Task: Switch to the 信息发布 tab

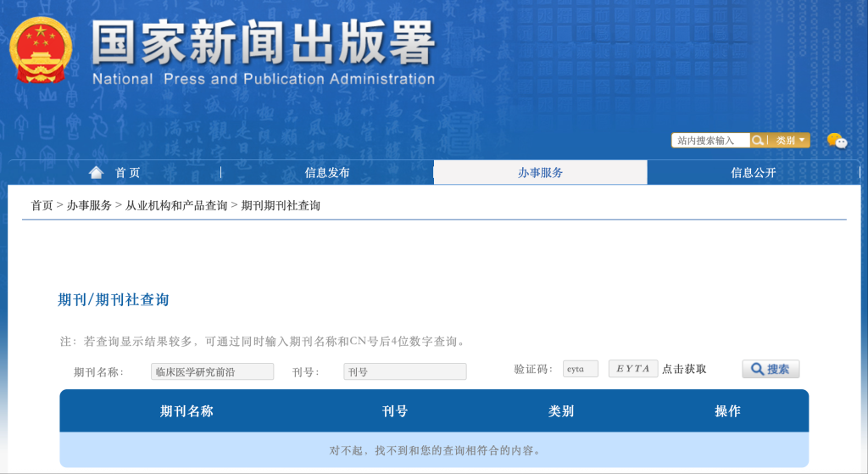Action: [x=327, y=173]
